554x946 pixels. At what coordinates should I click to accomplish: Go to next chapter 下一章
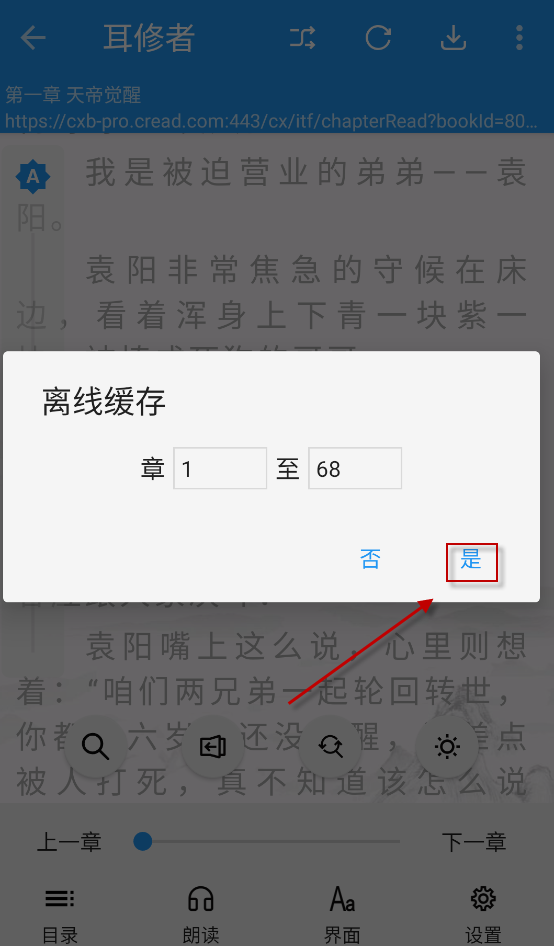coord(474,842)
